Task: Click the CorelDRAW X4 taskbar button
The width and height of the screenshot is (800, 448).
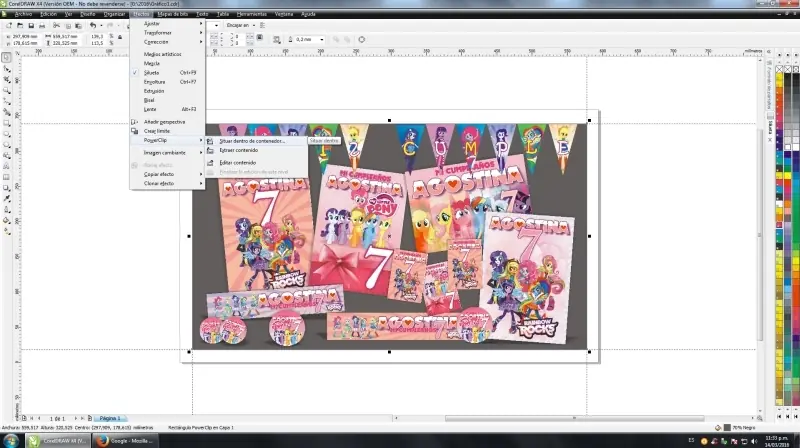Action: [x=57, y=440]
